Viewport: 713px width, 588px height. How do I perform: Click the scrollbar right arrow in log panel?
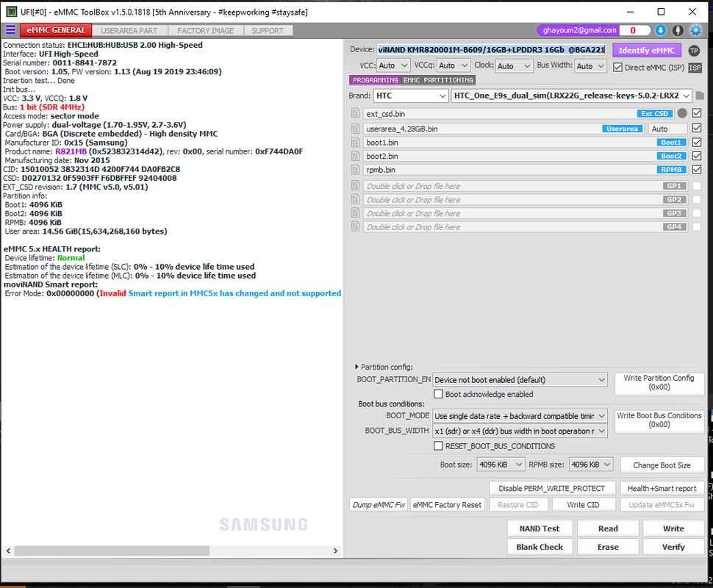coord(336,551)
